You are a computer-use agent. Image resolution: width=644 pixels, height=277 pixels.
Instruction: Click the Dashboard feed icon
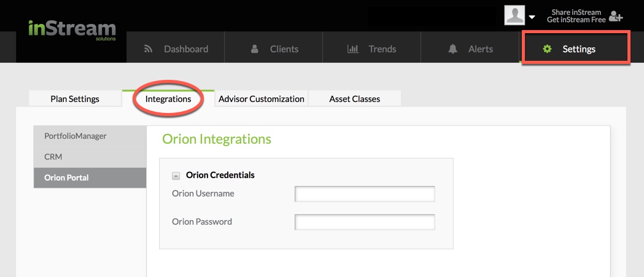coord(149,49)
